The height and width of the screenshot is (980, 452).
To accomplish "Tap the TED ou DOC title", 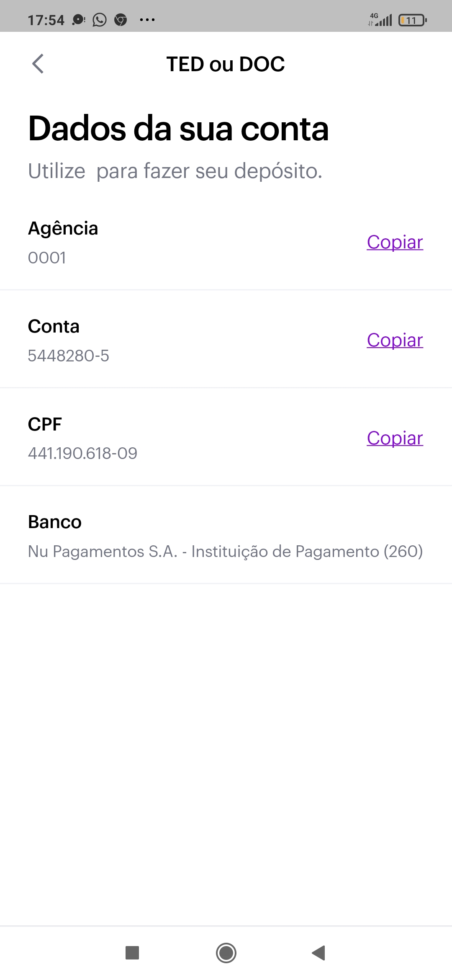I will coord(226,64).
